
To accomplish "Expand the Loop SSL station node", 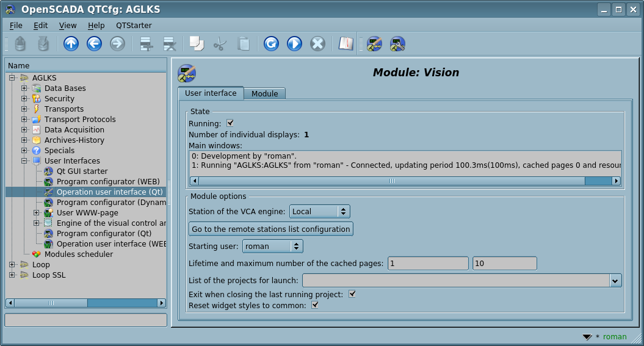I will 12,275.
